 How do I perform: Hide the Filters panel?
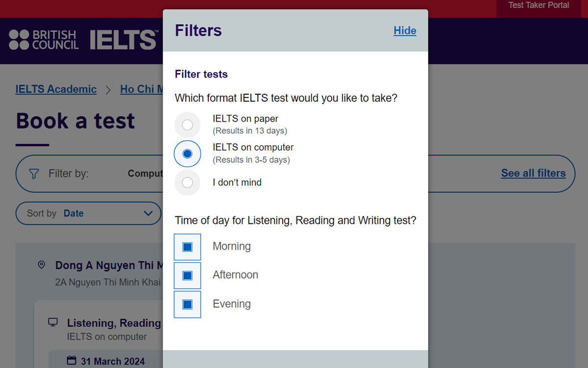pos(405,30)
